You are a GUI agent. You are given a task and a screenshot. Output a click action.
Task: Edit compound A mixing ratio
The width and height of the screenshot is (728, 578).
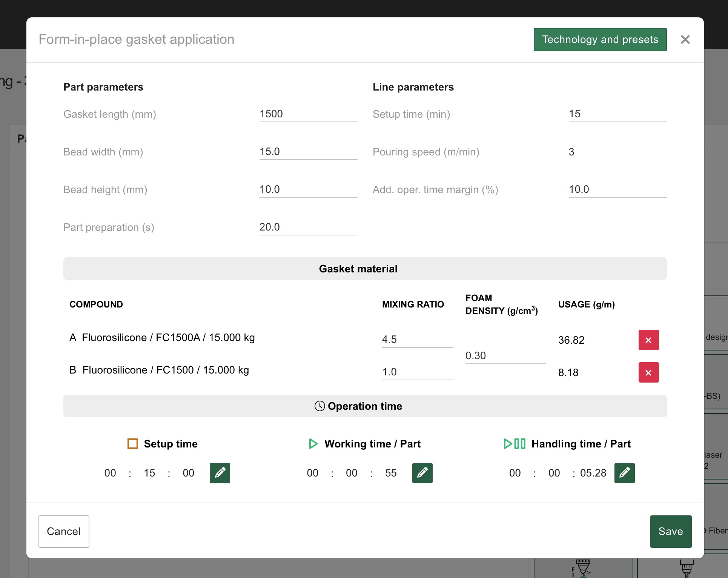(417, 340)
